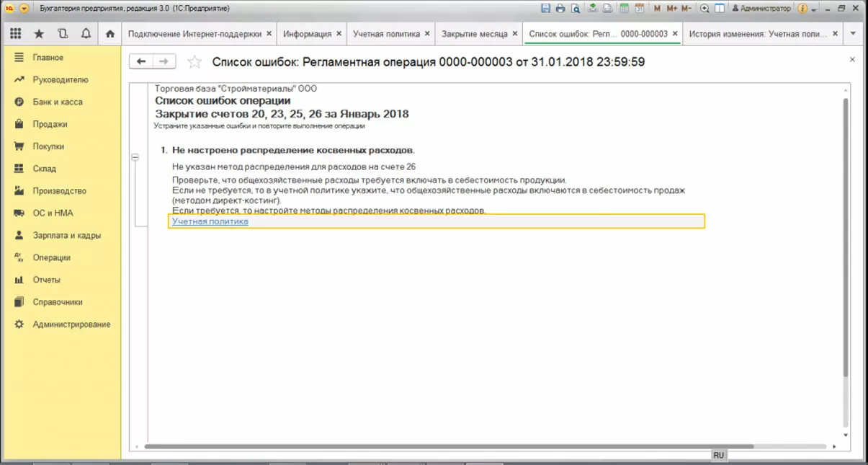Click the Зарплата и кадры person icon
Screen dimensions: 868x465
pos(19,236)
